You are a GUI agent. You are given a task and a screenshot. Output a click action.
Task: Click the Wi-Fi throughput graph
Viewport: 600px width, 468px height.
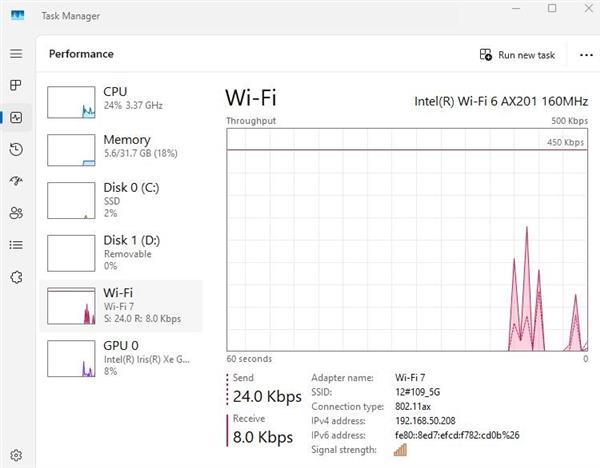point(407,240)
